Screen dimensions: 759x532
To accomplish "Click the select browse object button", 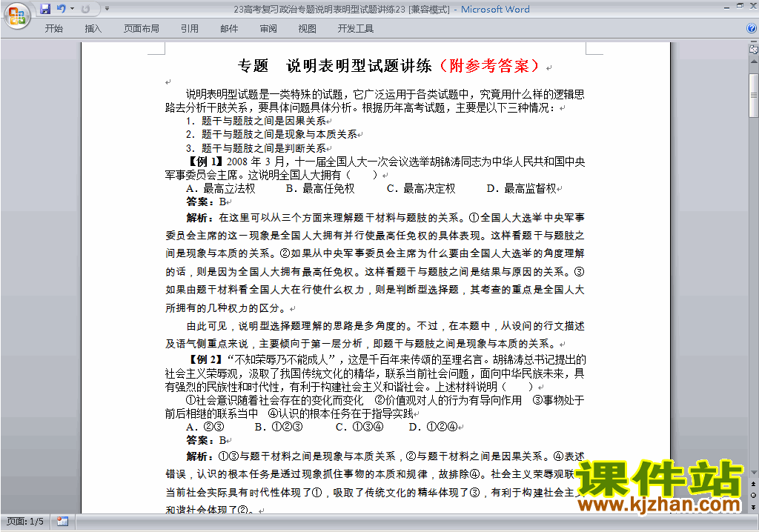I will coord(753,494).
